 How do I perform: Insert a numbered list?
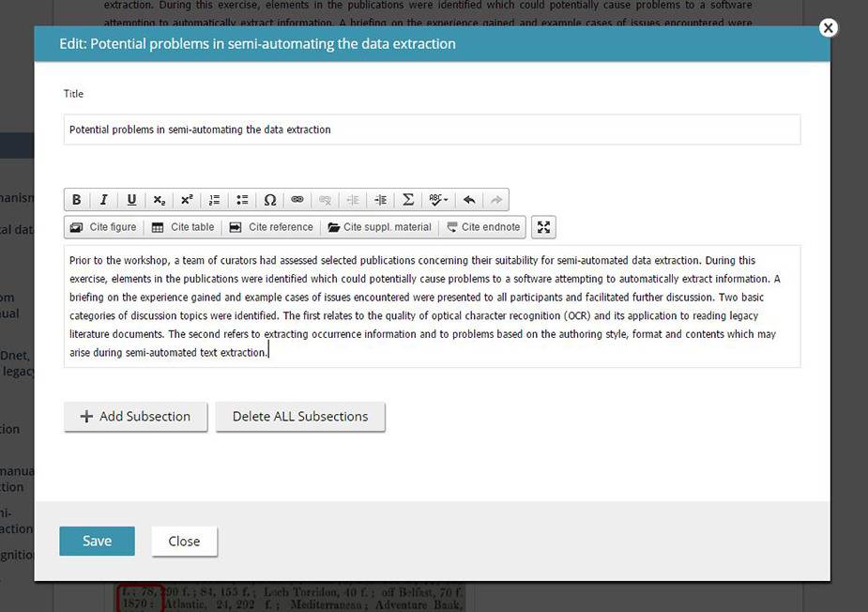pyautogui.click(x=215, y=200)
